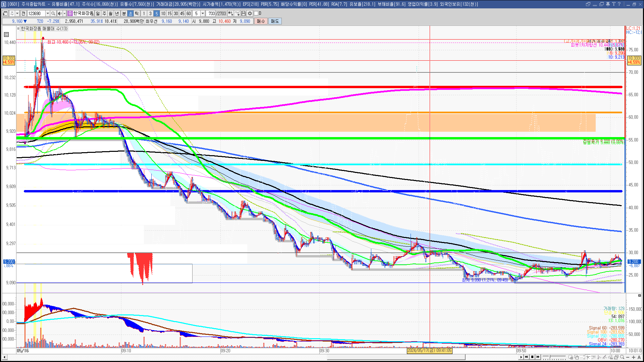Viewport: 644px width, 362px height.
Task: Click the sound speaker icon in toolbar
Action: 59,13
